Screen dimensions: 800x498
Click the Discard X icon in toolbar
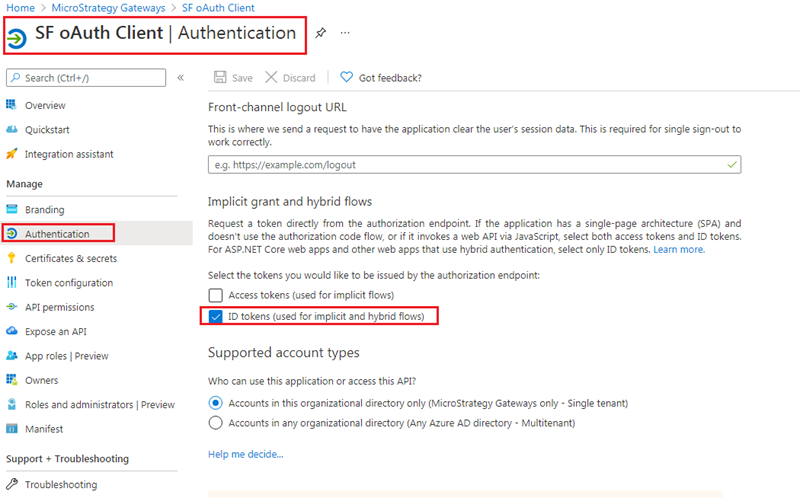272,77
